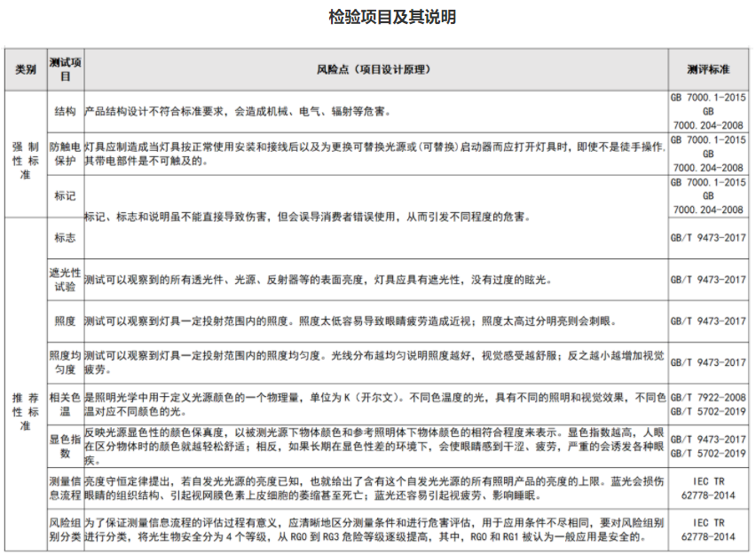Image resolution: width=756 pixels, height=555 pixels.
Task: Click the 标志 test item cell
Action: [x=65, y=238]
